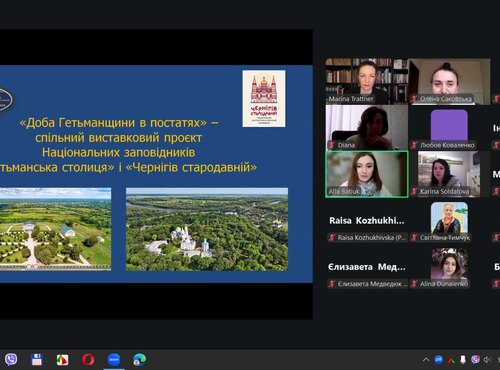Click the Чернігів стародавній logo on slide
500x370 pixels.
pyautogui.click(x=264, y=98)
